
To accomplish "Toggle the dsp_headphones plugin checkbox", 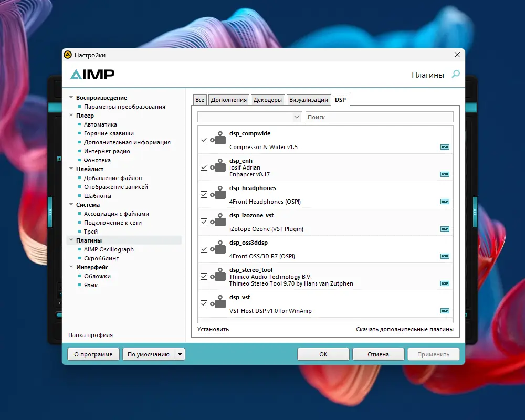I will [x=204, y=195].
